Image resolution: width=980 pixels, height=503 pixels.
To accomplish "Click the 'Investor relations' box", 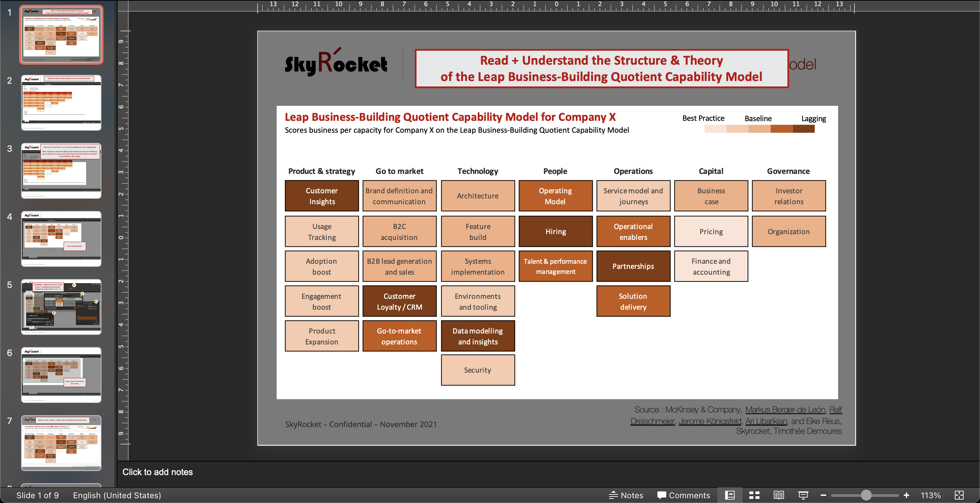I will pos(789,196).
